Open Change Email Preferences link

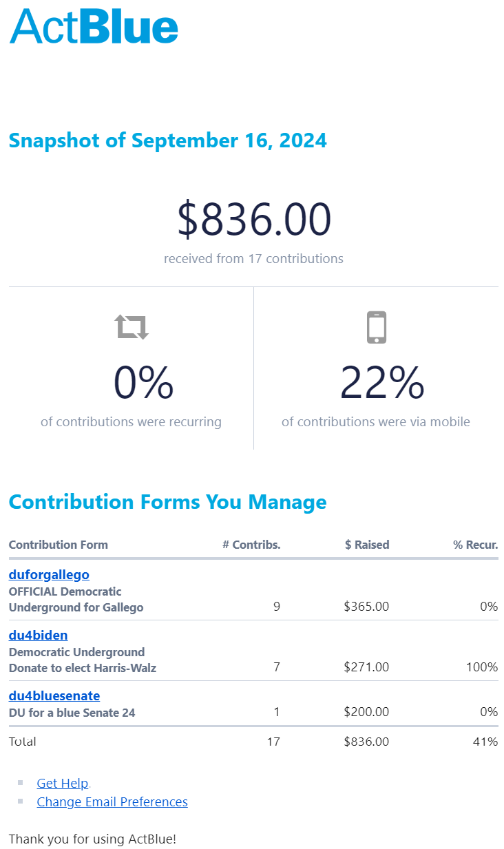click(x=112, y=801)
